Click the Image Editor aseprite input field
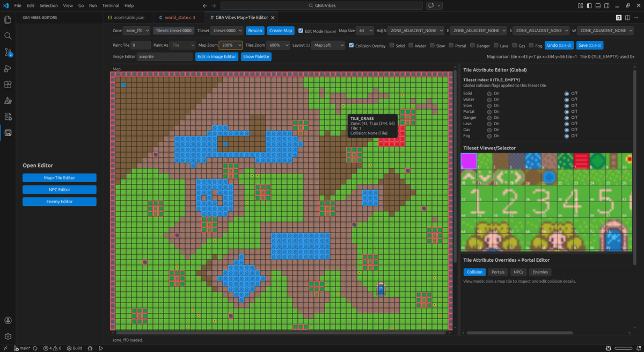The height and width of the screenshot is (352, 644). coord(164,56)
